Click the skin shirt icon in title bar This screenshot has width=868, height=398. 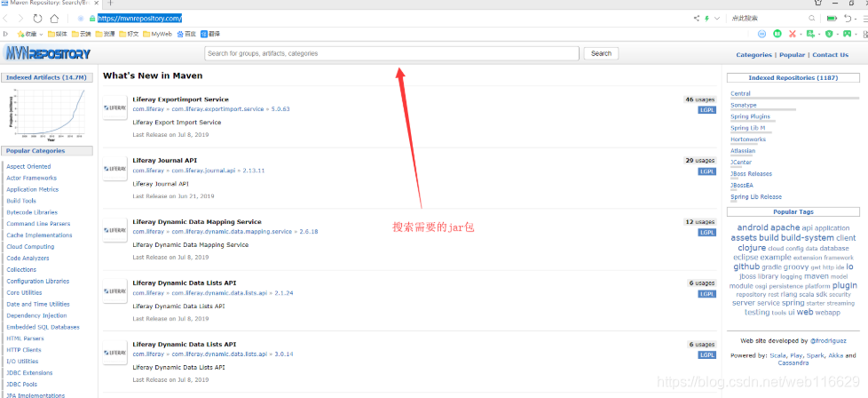click(x=818, y=3)
